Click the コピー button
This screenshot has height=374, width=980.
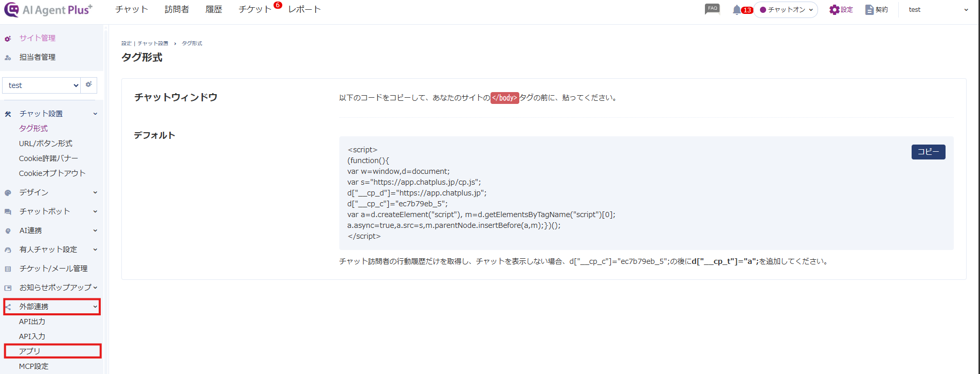pyautogui.click(x=928, y=152)
